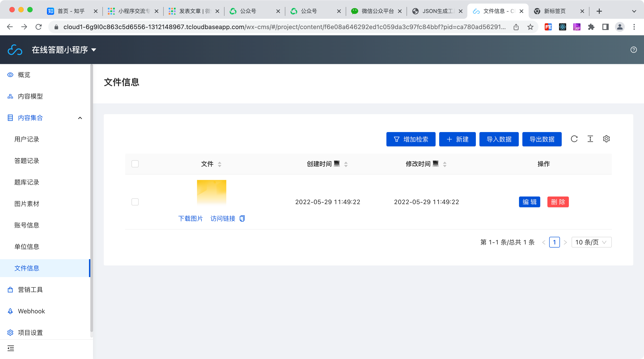Open column settings gear icon
Viewport: 644px width, 359px height.
[x=606, y=139]
